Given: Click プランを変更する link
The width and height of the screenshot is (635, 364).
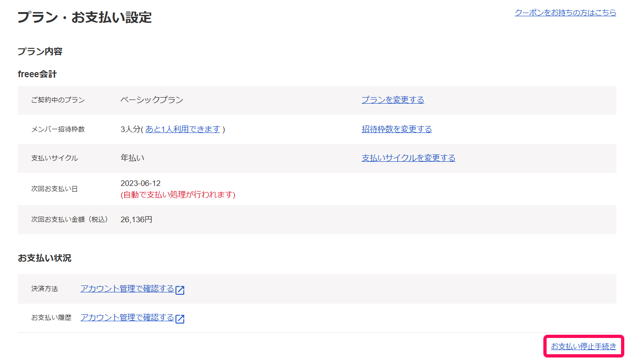Looking at the screenshot, I should (393, 100).
